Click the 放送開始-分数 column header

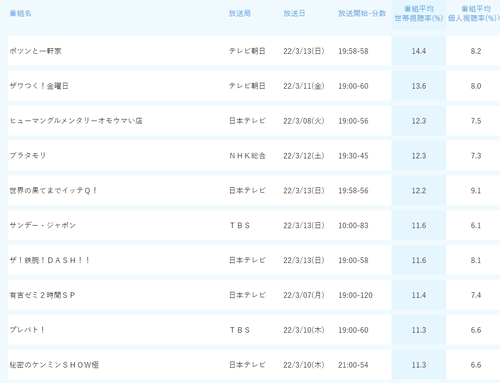(x=362, y=14)
